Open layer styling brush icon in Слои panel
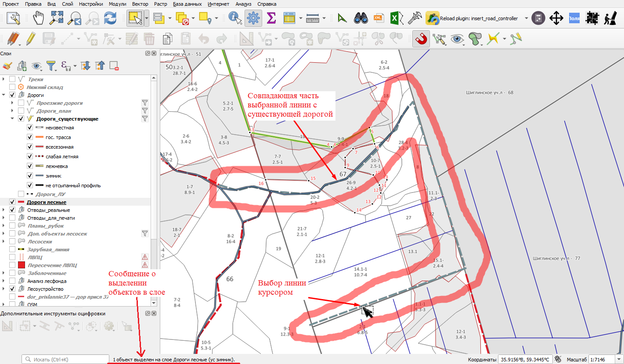 click(x=7, y=66)
